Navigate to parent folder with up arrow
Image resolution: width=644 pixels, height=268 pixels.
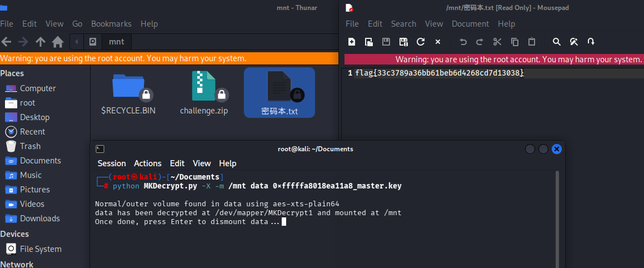point(40,42)
